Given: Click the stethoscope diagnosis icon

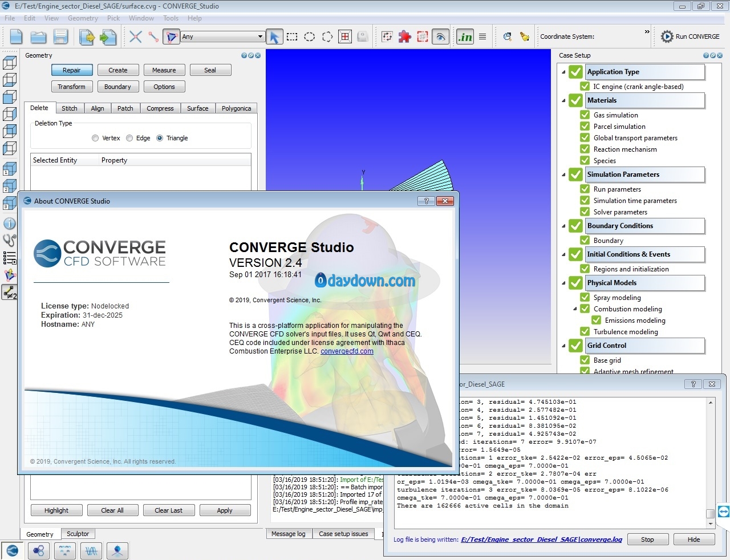Looking at the screenshot, I should click(x=10, y=240).
